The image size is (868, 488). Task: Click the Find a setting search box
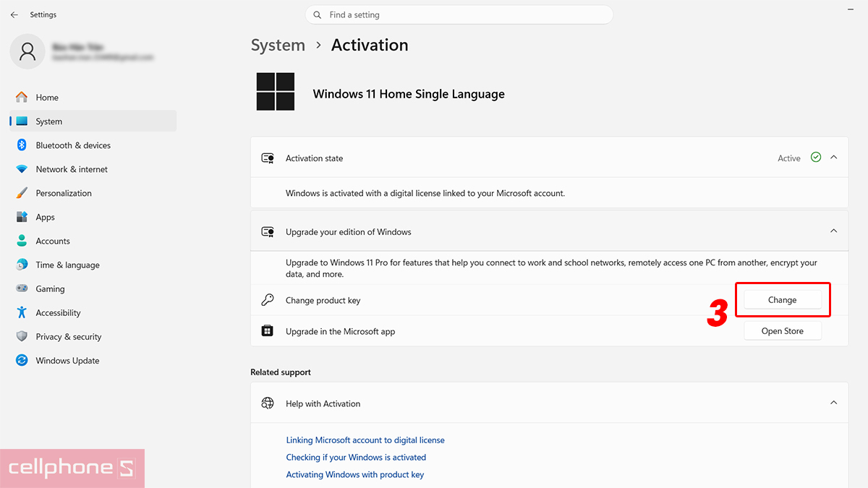[x=459, y=14]
